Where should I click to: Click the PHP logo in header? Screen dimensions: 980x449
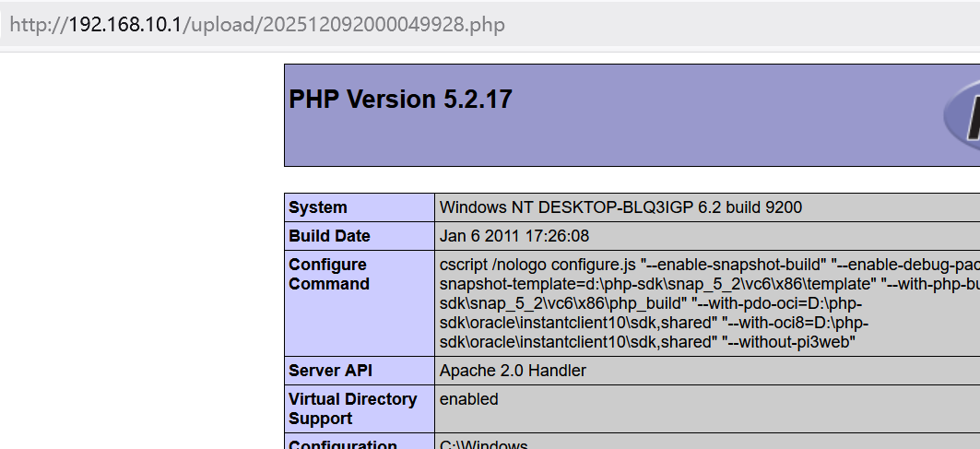pyautogui.click(x=962, y=114)
